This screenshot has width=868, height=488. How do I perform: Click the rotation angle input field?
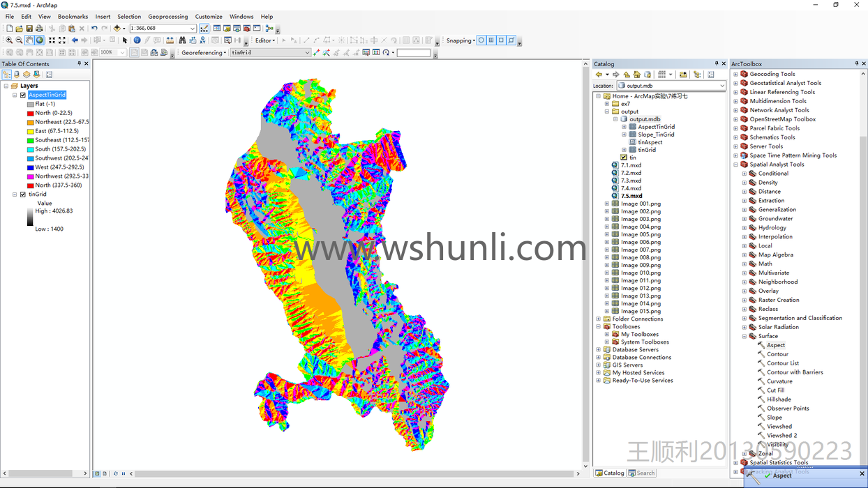414,52
